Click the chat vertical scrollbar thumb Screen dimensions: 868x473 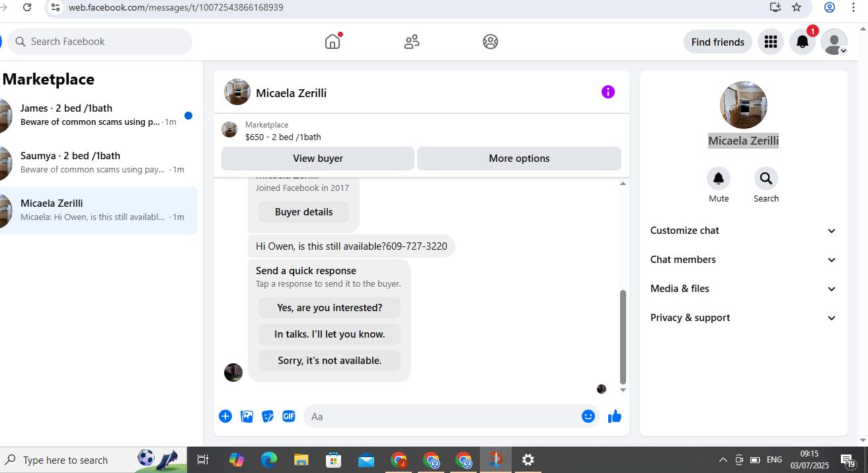click(x=623, y=337)
